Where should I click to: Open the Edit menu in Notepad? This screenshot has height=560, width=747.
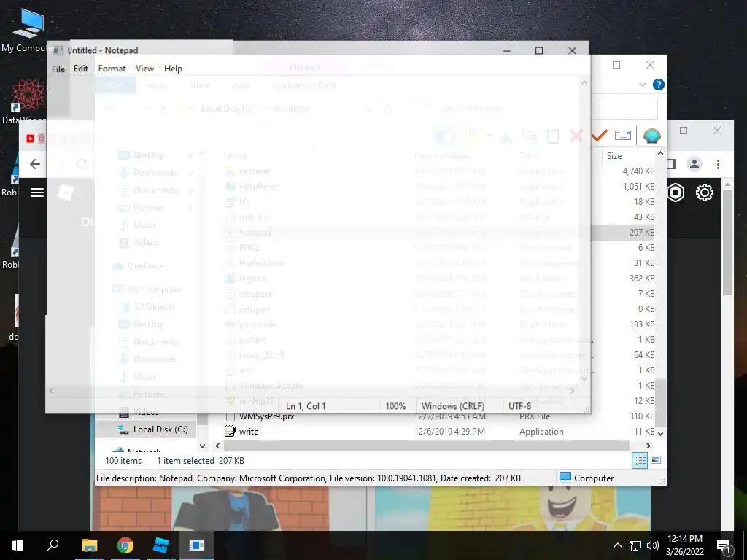point(80,69)
